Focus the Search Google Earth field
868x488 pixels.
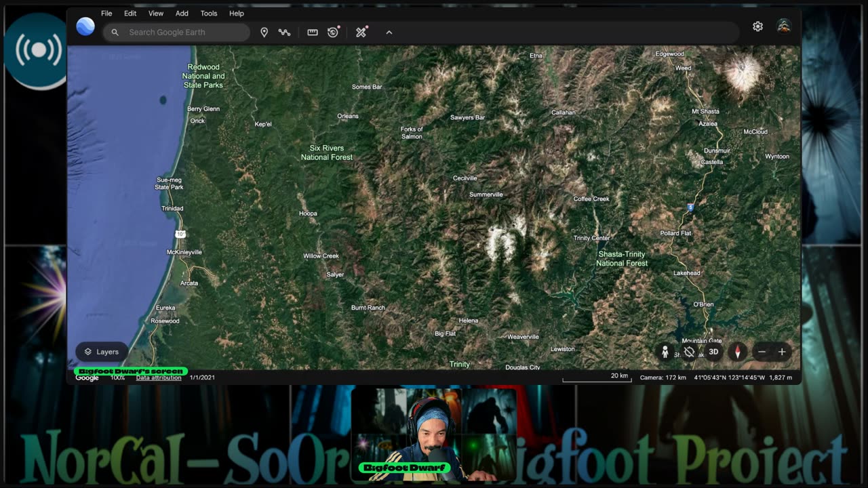[176, 32]
